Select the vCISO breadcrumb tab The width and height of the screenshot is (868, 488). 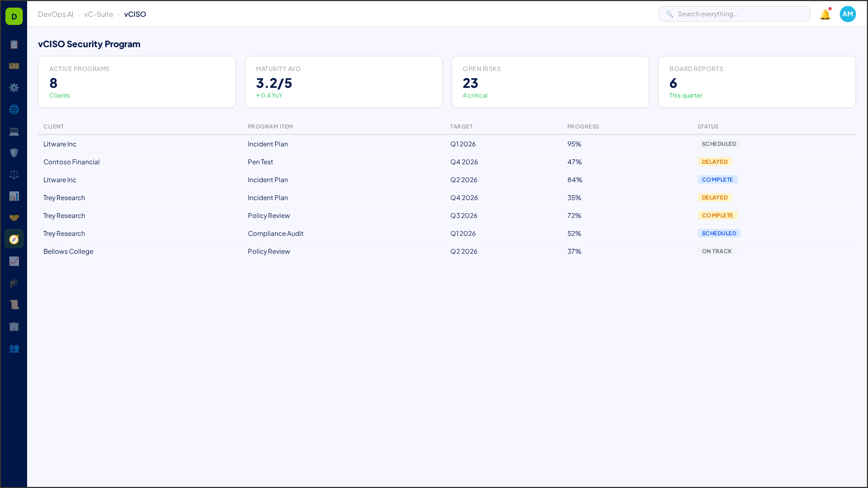(135, 14)
